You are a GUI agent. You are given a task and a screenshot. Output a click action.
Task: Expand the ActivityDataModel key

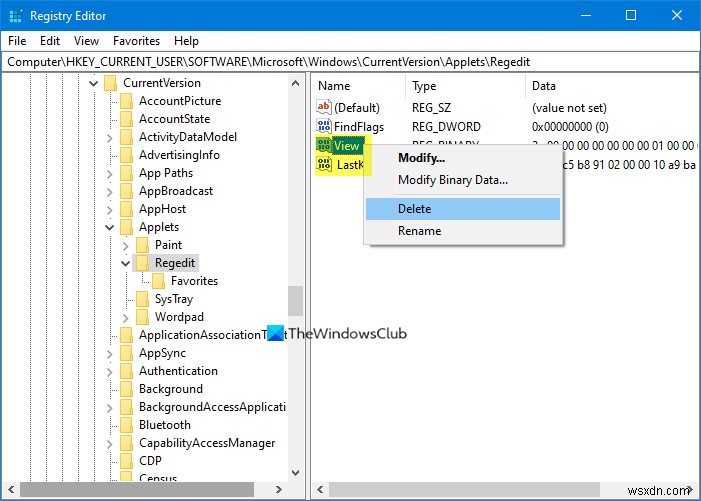click(110, 138)
